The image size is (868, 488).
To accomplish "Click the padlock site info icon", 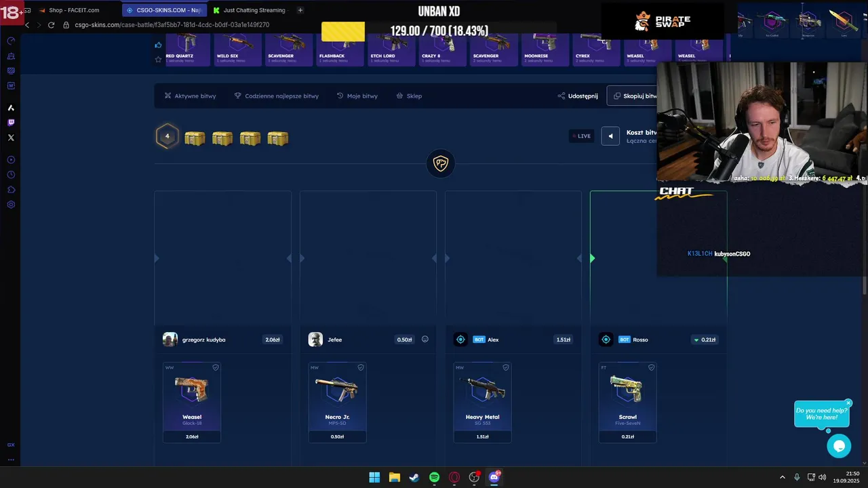I will 66,25.
